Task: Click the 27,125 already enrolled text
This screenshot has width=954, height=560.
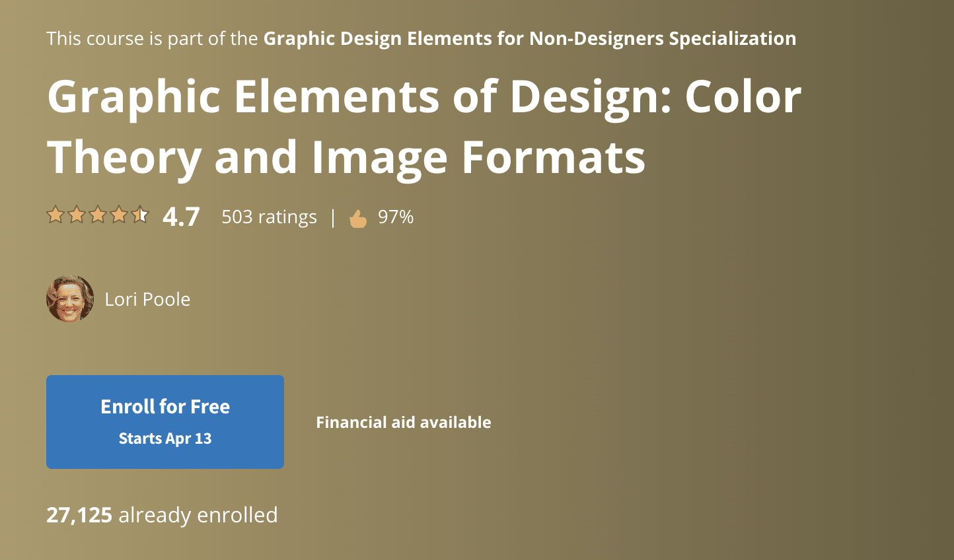Action: click(162, 514)
